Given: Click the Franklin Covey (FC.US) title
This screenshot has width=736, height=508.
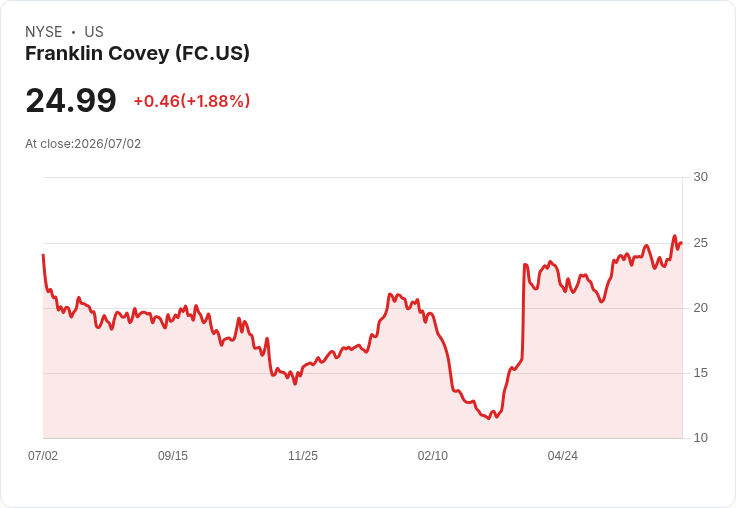Looking at the screenshot, I should pyautogui.click(x=137, y=54).
